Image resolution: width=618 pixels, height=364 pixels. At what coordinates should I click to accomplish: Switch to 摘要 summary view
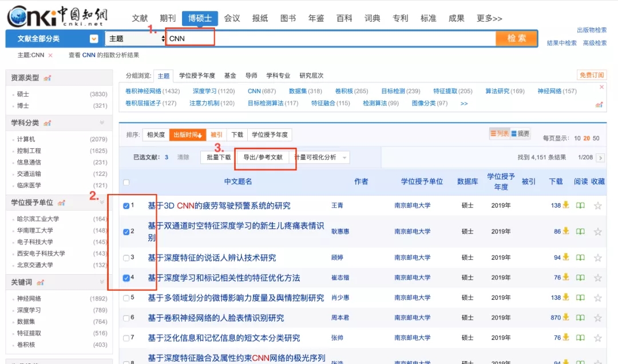click(520, 134)
